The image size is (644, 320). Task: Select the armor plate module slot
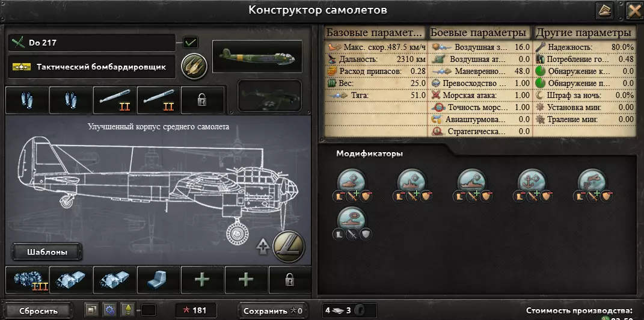click(x=159, y=280)
